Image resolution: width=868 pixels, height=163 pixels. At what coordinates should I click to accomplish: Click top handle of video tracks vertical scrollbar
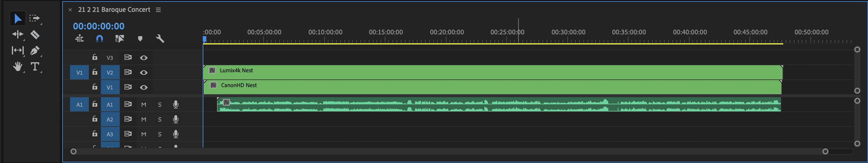[x=857, y=49]
